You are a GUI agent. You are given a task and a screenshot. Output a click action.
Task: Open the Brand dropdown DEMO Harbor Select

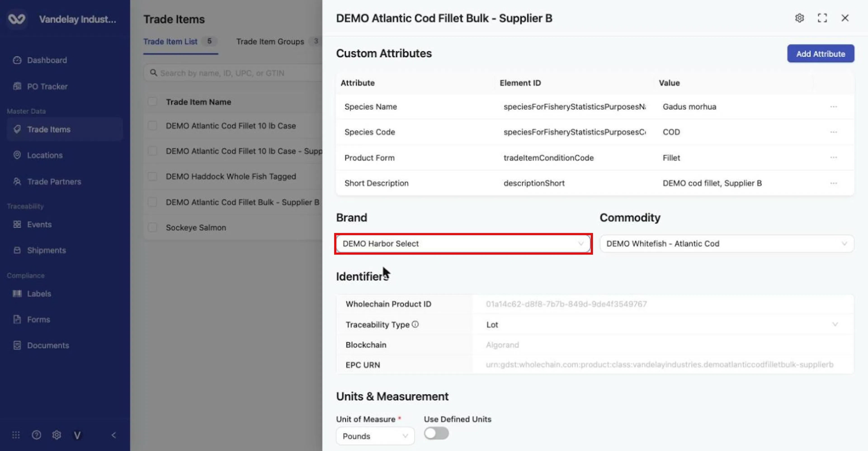pyautogui.click(x=463, y=244)
